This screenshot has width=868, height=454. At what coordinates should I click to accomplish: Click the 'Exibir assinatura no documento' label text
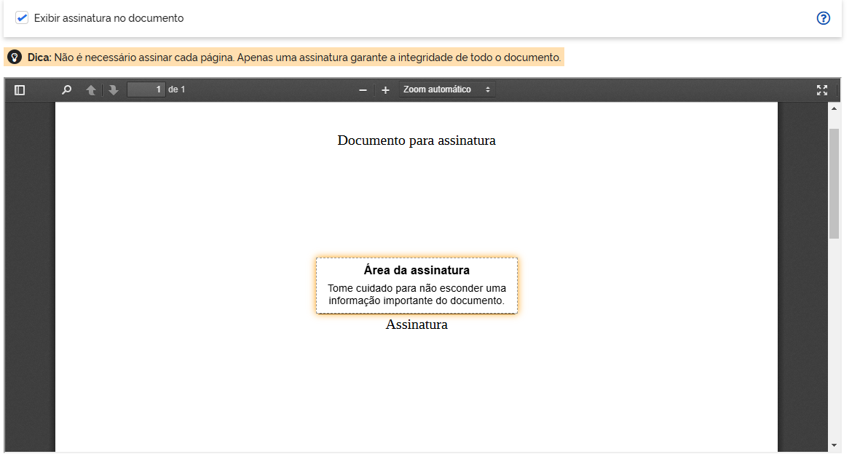(x=108, y=18)
